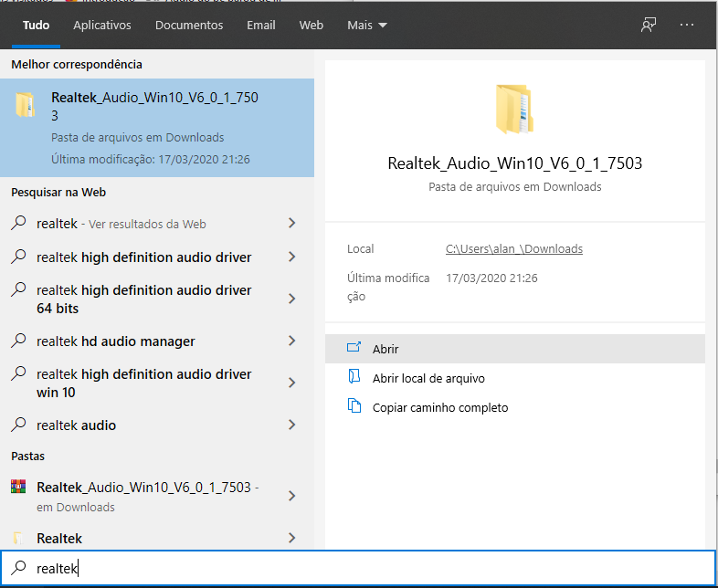Click WinRAR archive icon for Realtek_Audio_Win10 file
Image resolution: width=718 pixels, height=588 pixels.
(18, 487)
